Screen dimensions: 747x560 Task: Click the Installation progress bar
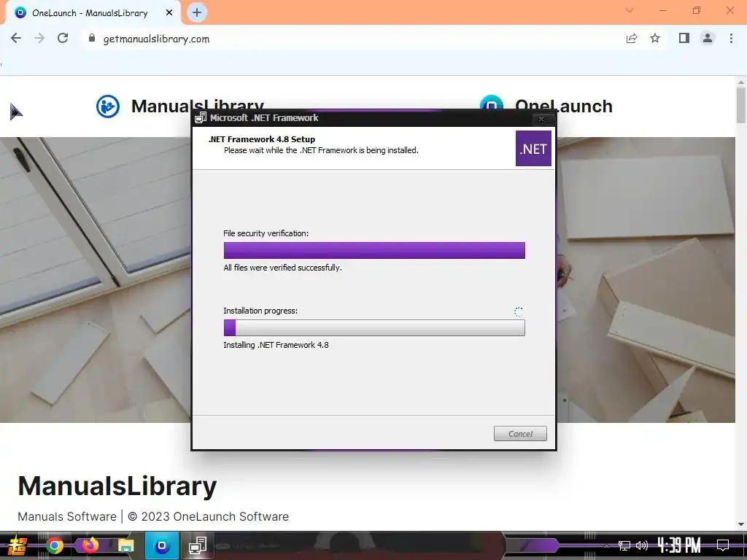coord(374,327)
